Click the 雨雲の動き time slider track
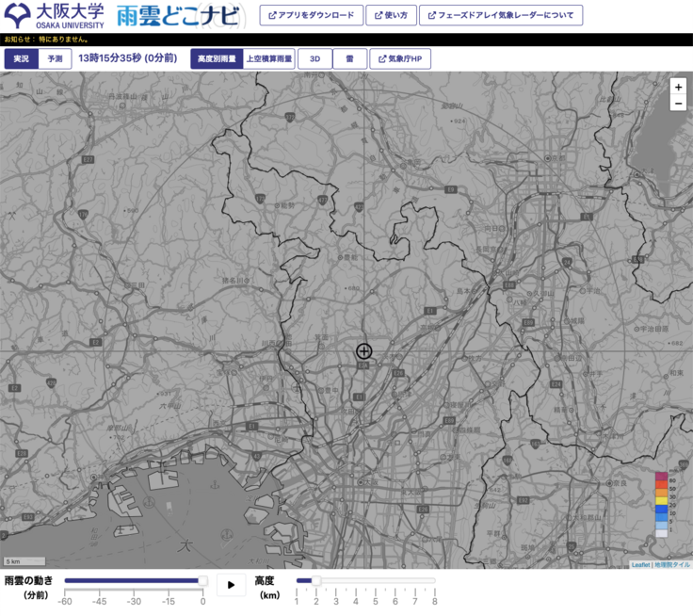Image resolution: width=693 pixels, height=616 pixels. point(133,581)
